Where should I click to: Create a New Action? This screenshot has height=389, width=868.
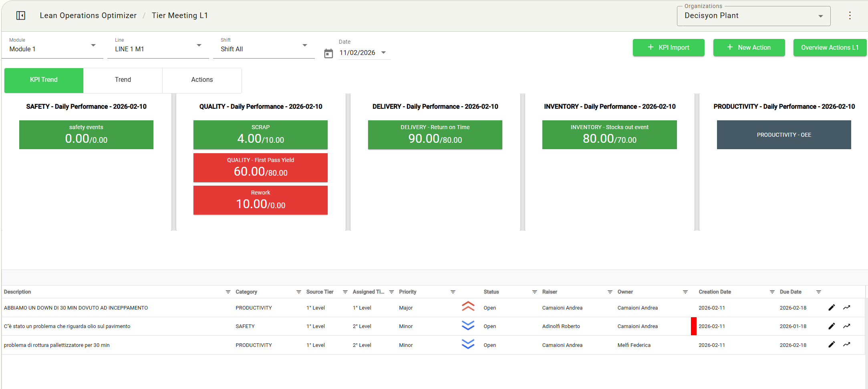point(749,48)
